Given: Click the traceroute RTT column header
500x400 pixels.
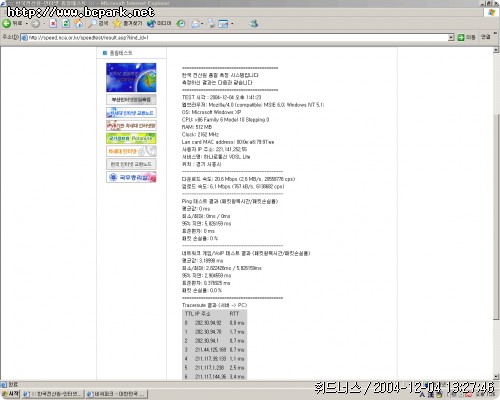Looking at the screenshot, I should pos(234,314).
